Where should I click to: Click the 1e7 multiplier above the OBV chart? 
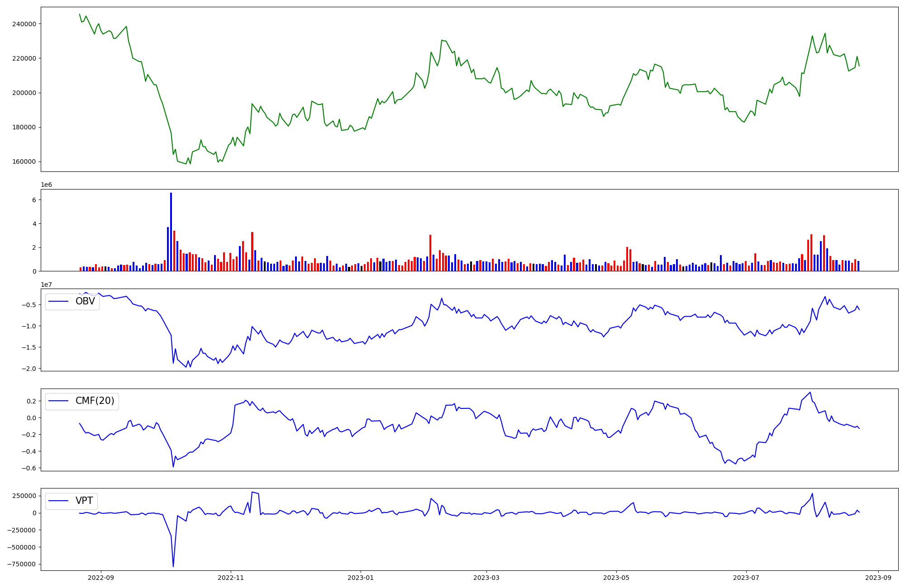(46, 285)
